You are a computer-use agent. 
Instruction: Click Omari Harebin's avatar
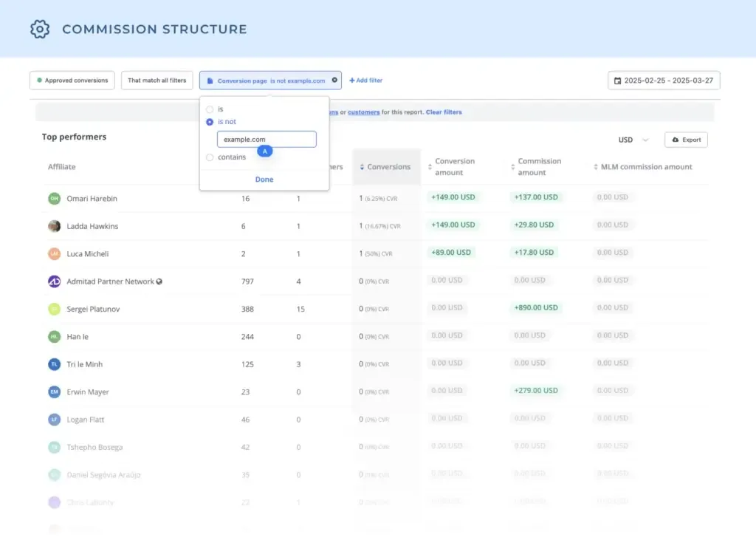(x=55, y=198)
